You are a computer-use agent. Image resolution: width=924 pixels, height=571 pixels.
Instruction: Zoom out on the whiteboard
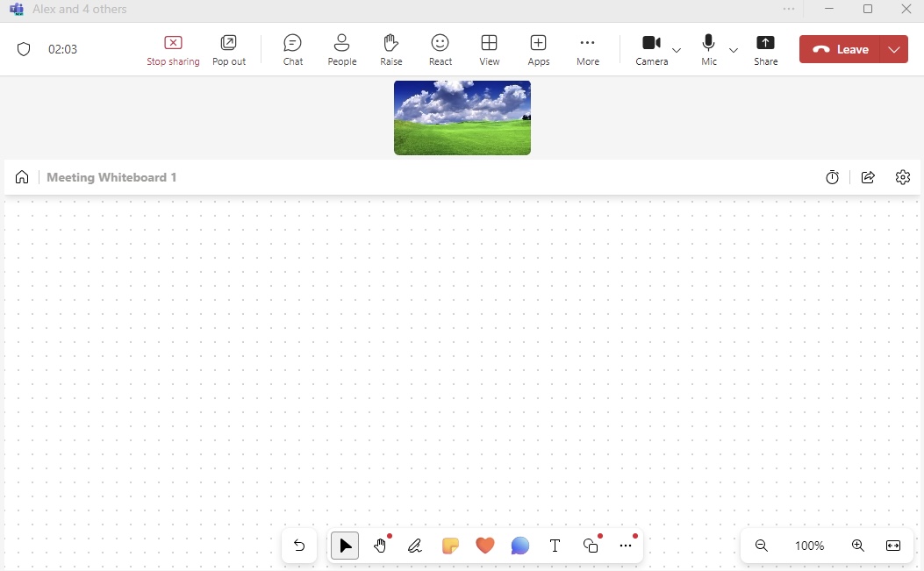click(x=762, y=546)
